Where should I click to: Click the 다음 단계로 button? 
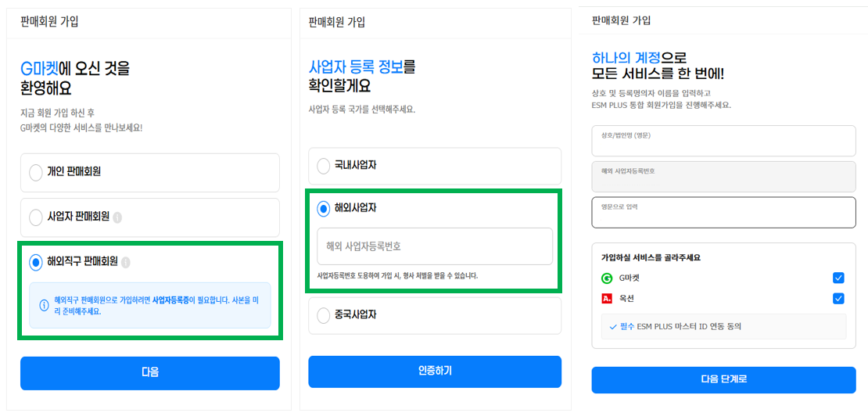click(723, 379)
